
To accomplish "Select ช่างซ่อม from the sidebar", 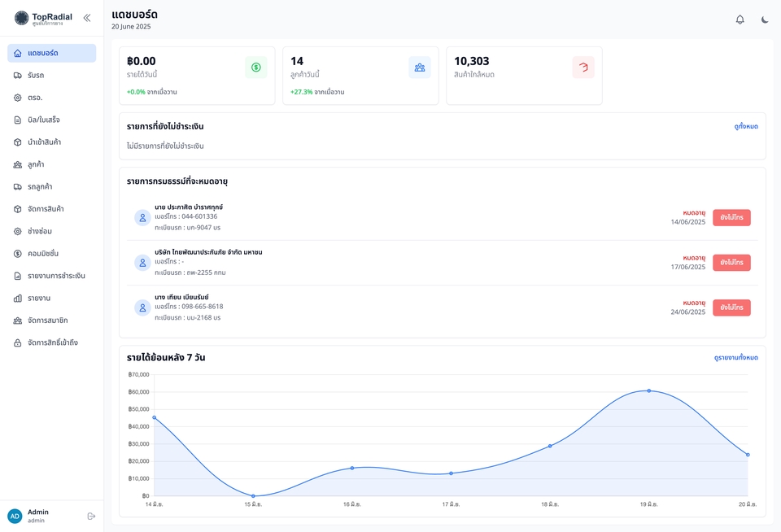I will click(39, 231).
